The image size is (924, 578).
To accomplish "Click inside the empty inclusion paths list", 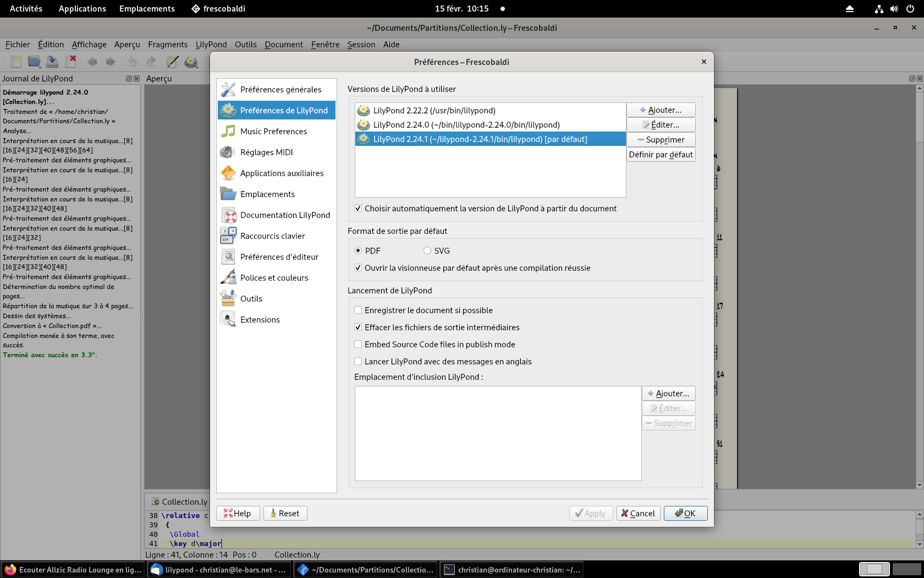I will [498, 433].
